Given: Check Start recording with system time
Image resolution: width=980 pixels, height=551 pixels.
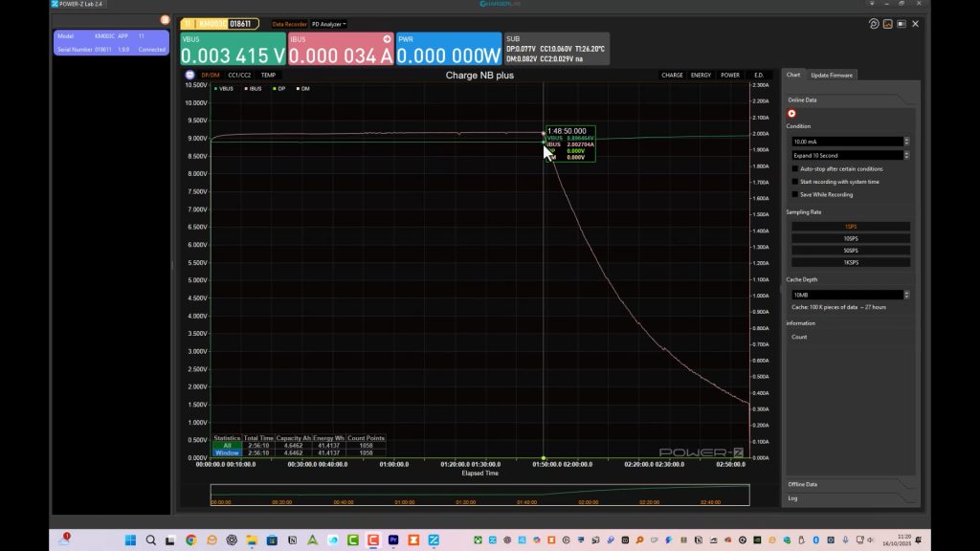Looking at the screenshot, I should coord(795,182).
